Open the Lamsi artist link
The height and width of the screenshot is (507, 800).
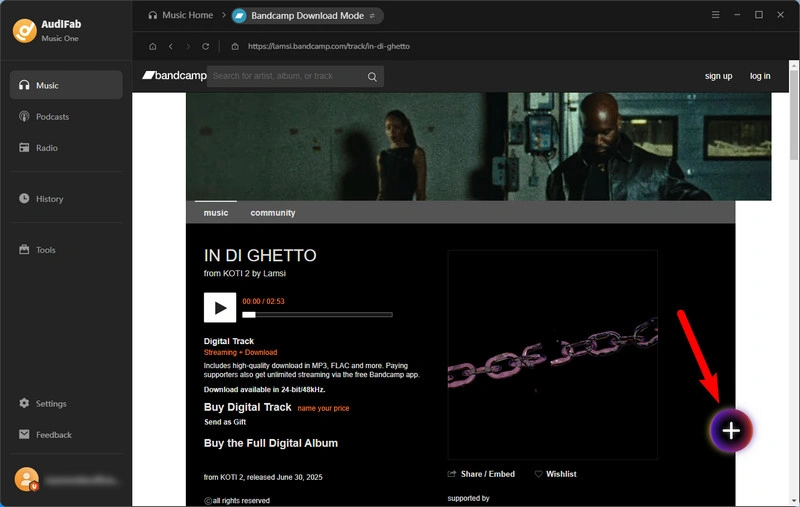[x=274, y=273]
